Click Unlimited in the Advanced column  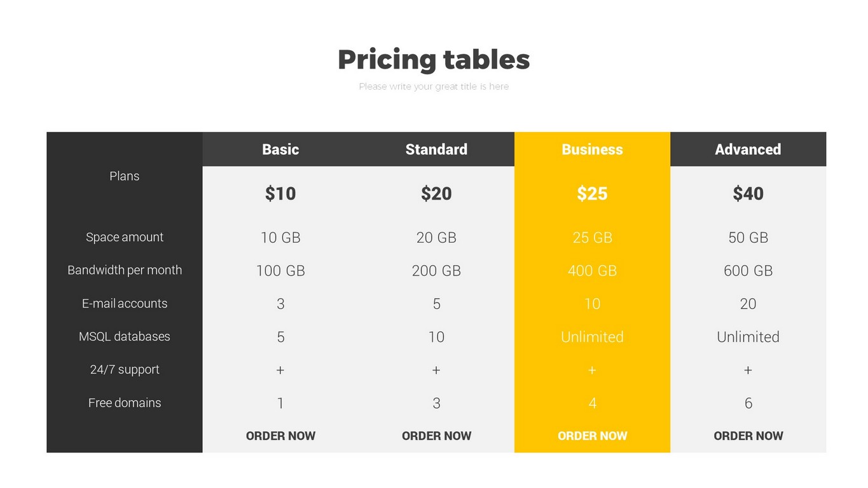(x=748, y=337)
